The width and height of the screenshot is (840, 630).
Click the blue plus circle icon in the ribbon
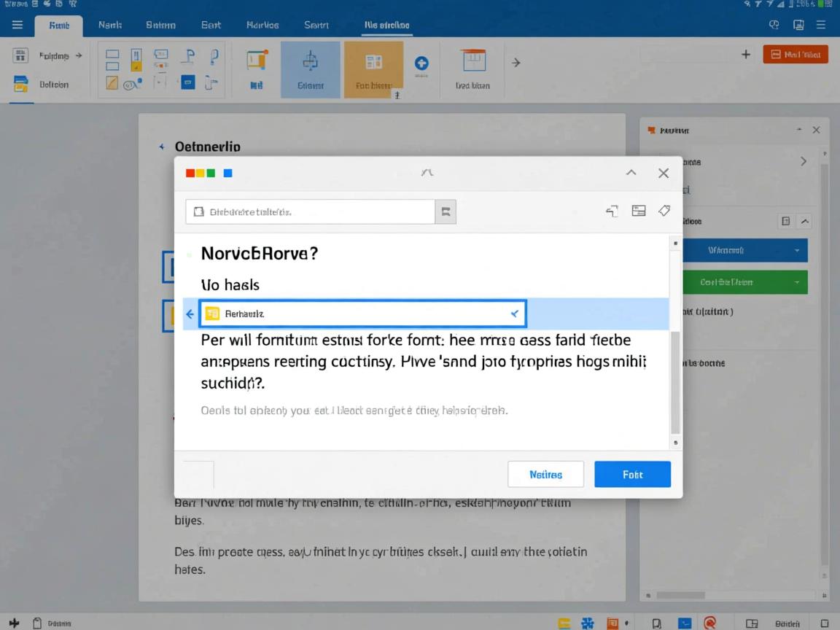(421, 63)
